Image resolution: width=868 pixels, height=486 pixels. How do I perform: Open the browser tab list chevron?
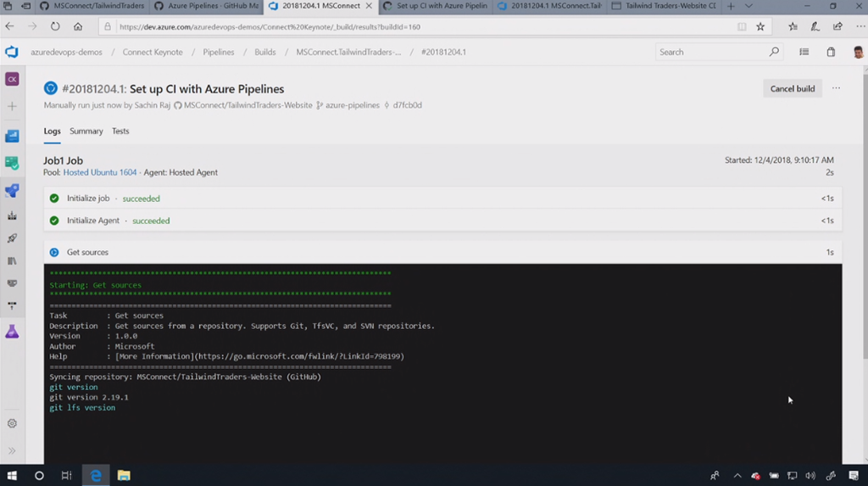point(748,6)
